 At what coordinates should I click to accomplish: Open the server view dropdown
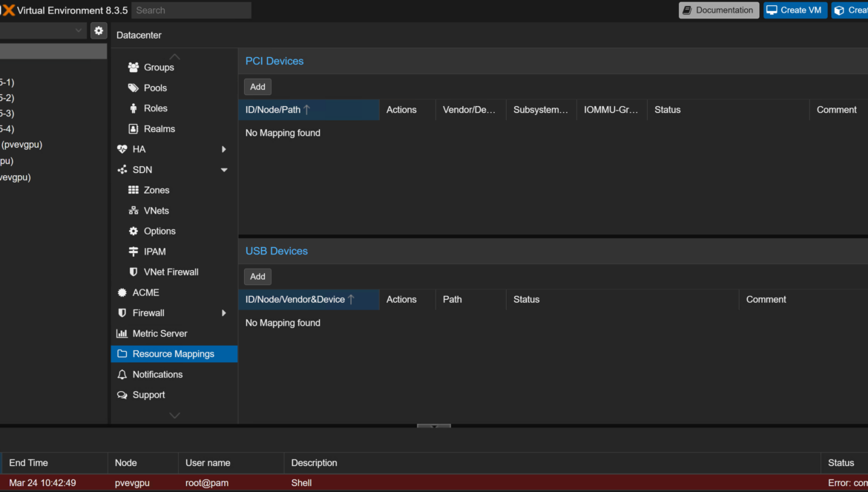tap(79, 31)
